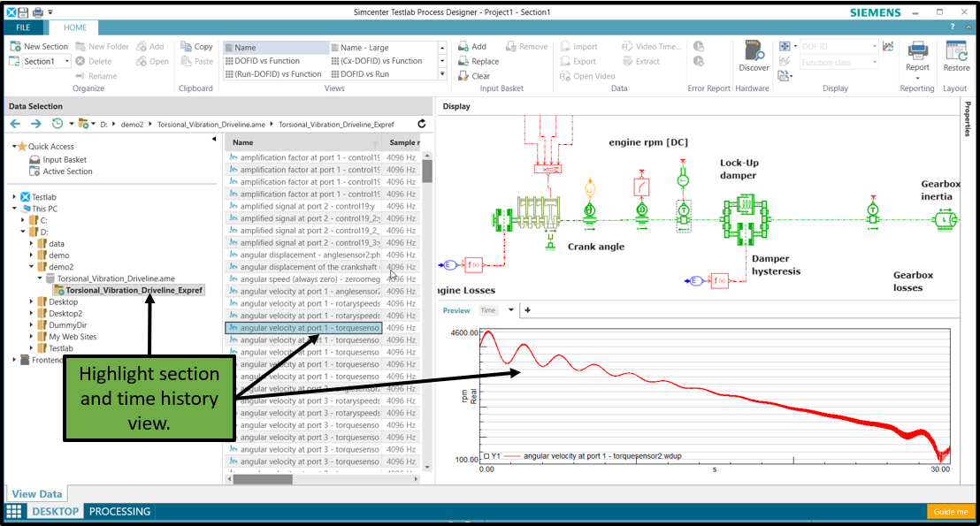Image resolution: width=980 pixels, height=526 pixels.
Task: Go back in Data Selection navigation
Action: coord(16,124)
